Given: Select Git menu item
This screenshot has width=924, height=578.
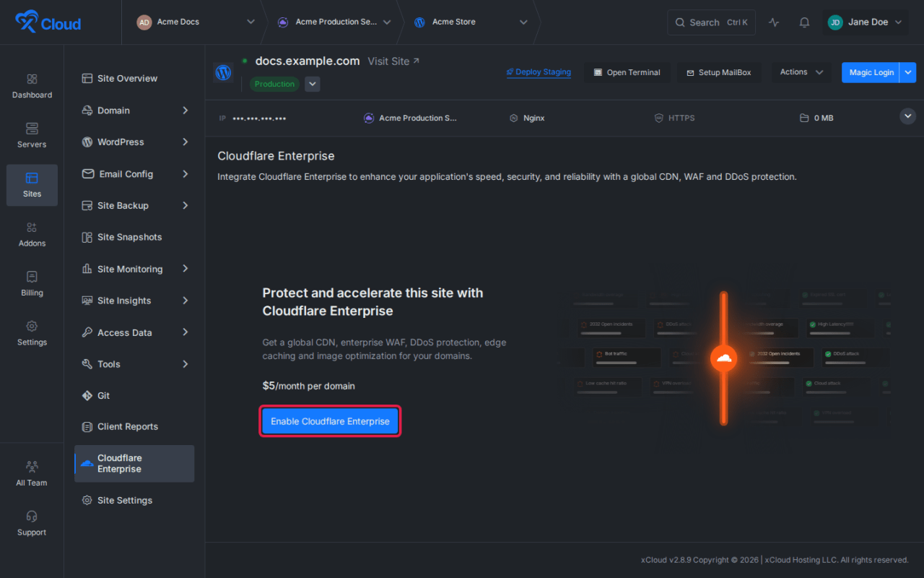Looking at the screenshot, I should coord(134,395).
